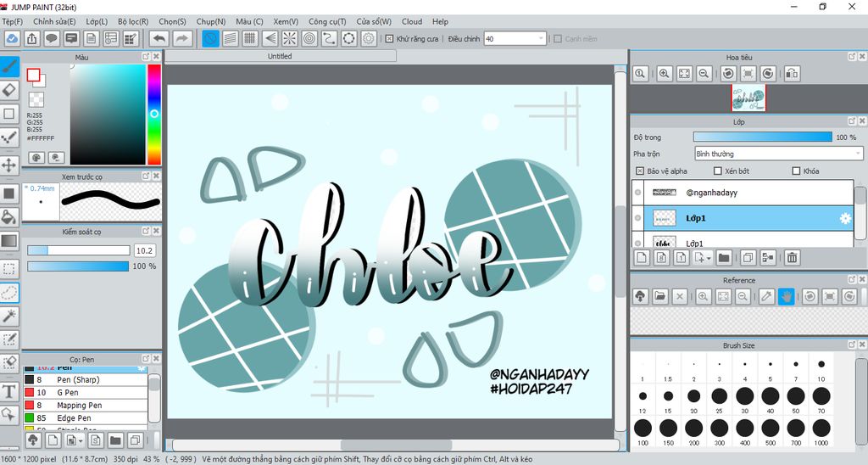Open the Pha trộn blend mode dropdown
The image size is (868, 465).
[778, 154]
